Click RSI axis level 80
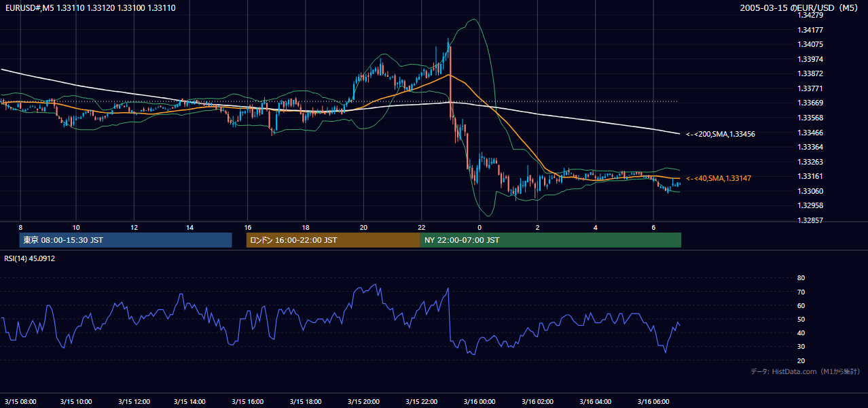Image resolution: width=868 pixels, height=408 pixels. pos(801,278)
